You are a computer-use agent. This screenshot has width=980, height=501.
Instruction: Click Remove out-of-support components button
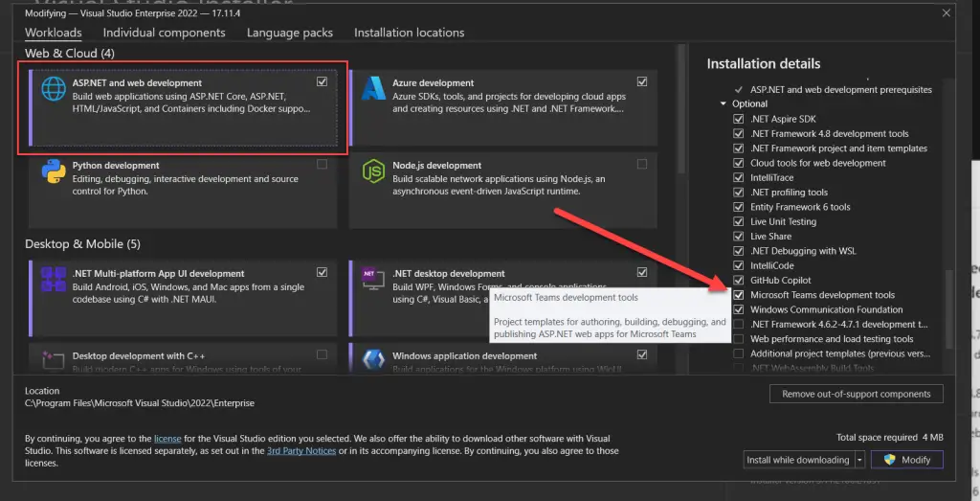[x=856, y=394]
